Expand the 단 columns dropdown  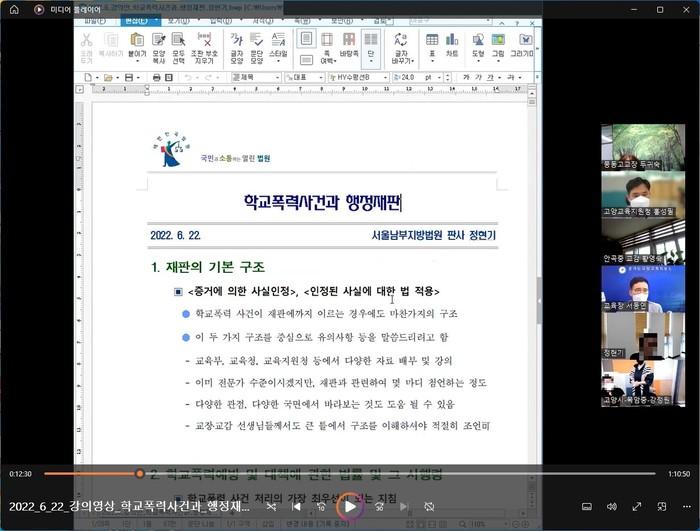[x=371, y=61]
